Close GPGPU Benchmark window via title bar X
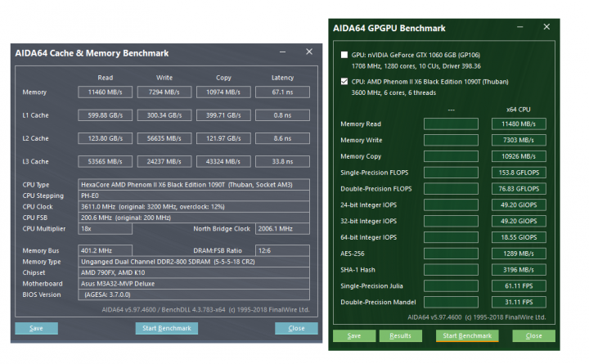 (546, 27)
